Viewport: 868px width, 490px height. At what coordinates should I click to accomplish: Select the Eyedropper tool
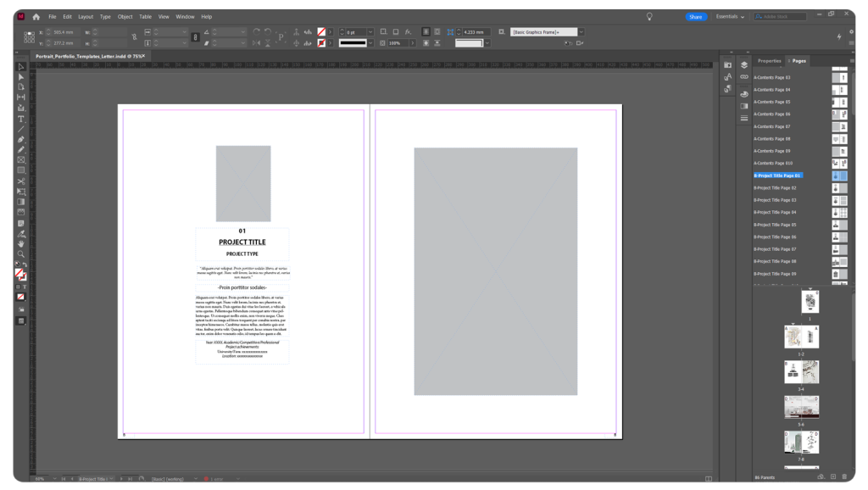(21, 234)
